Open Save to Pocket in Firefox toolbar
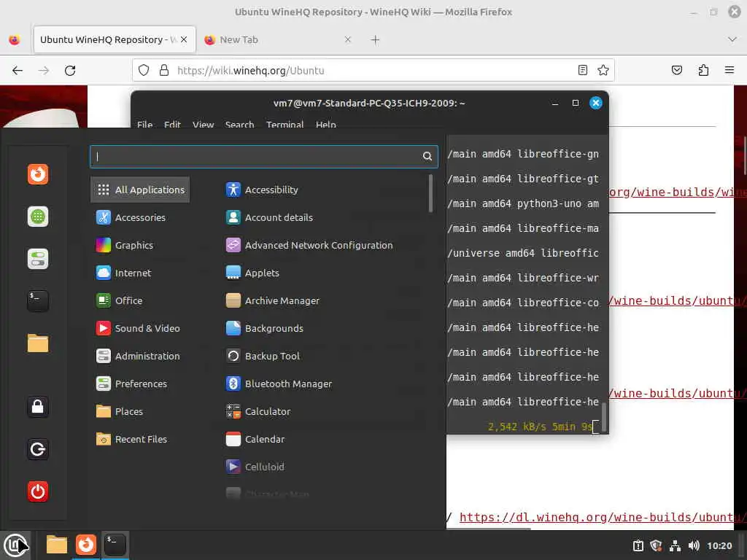The width and height of the screenshot is (747, 560). [676, 71]
